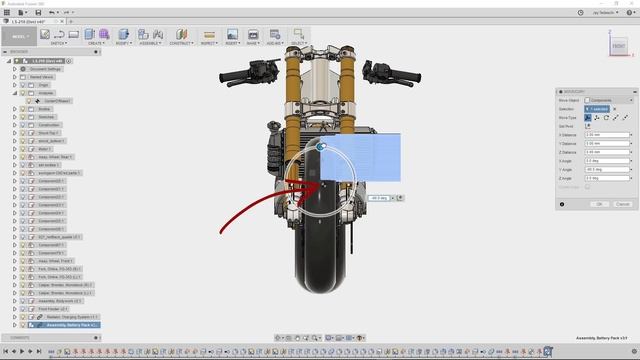Click the 1 selected Selection button
Screen dimensions: 640x360
[x=597, y=109]
